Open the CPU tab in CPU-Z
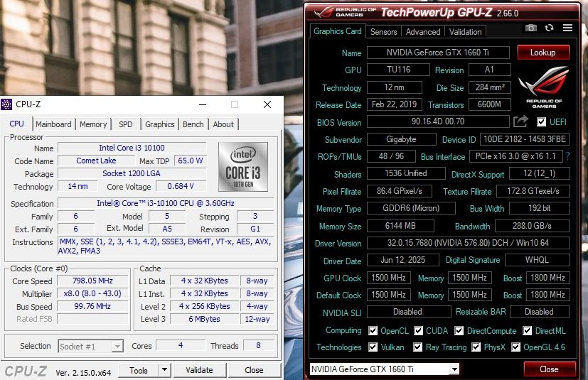Screen dimensions: 588x380 pos(17,124)
